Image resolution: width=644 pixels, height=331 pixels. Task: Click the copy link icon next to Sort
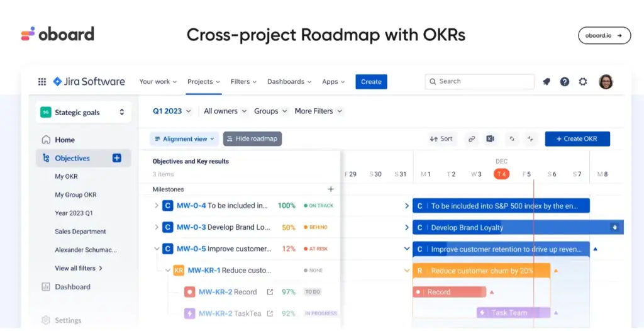point(472,139)
